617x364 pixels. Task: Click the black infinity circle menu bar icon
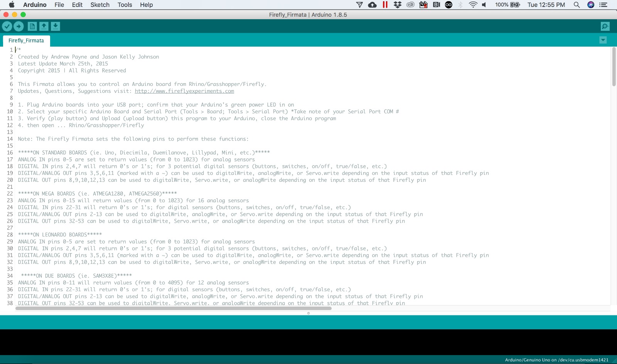point(448,5)
